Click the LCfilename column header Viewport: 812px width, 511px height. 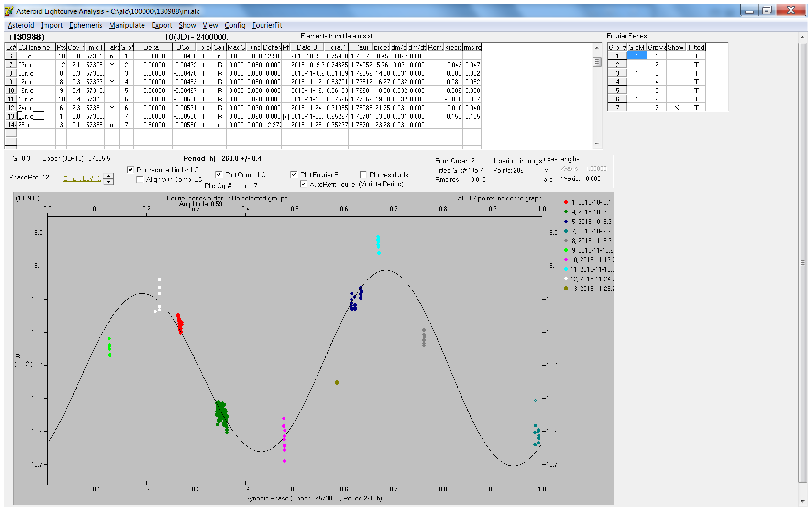(x=36, y=47)
